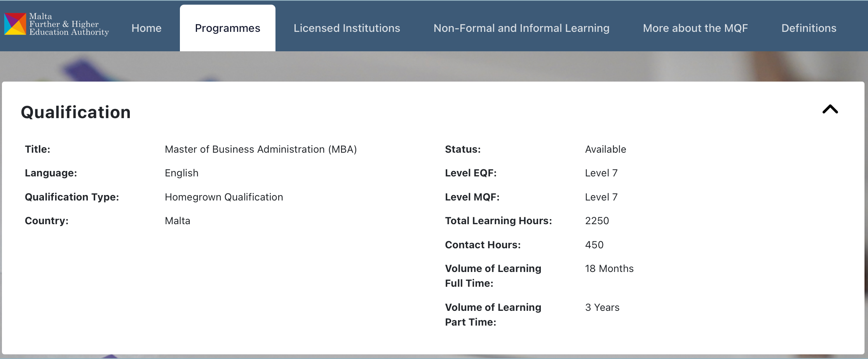
Task: Click the MFHEA colorful logo icon
Action: point(15,24)
